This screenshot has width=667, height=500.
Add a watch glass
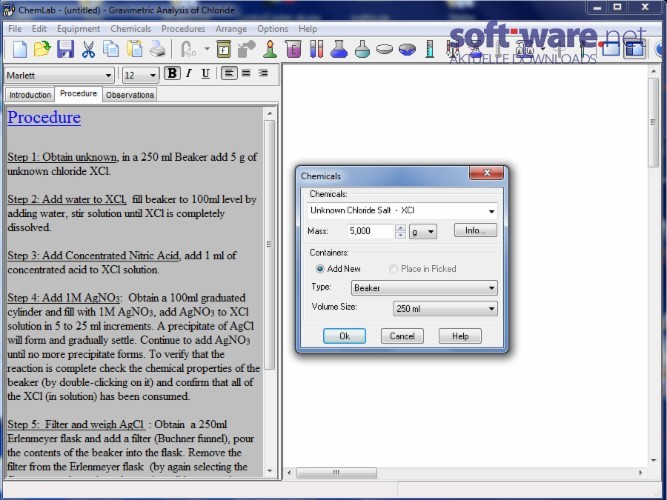(x=385, y=49)
